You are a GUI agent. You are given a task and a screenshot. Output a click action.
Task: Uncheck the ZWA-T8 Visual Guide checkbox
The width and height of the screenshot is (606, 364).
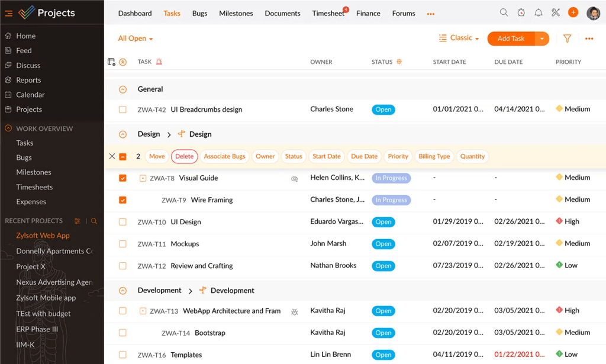coord(123,178)
